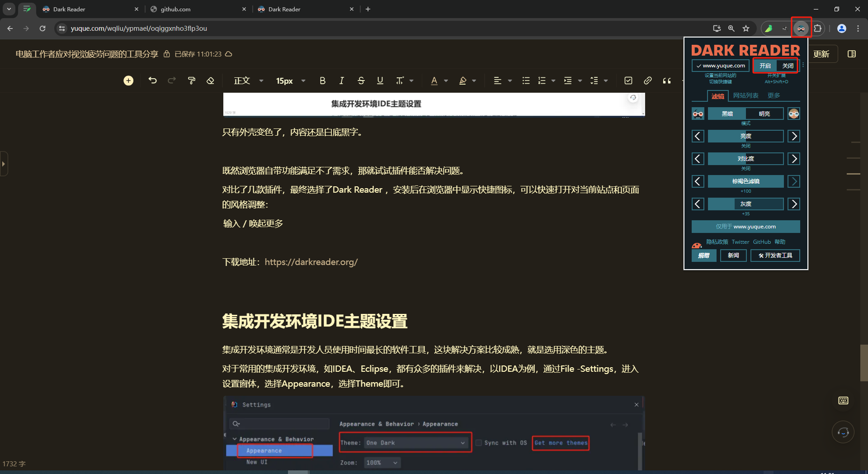This screenshot has height=474, width=868.
Task: Increase 灰度 grayscale with right arrow
Action: pyautogui.click(x=794, y=204)
